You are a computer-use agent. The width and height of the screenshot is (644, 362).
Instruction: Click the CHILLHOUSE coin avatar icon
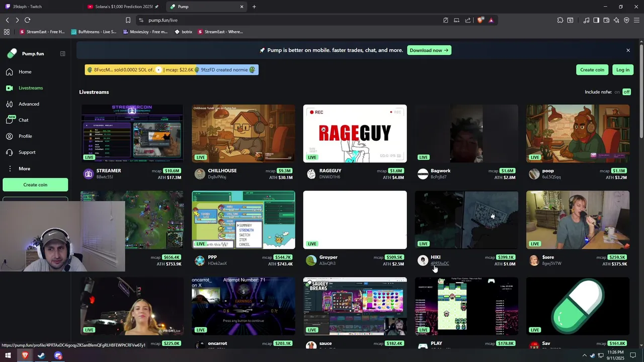(x=200, y=174)
